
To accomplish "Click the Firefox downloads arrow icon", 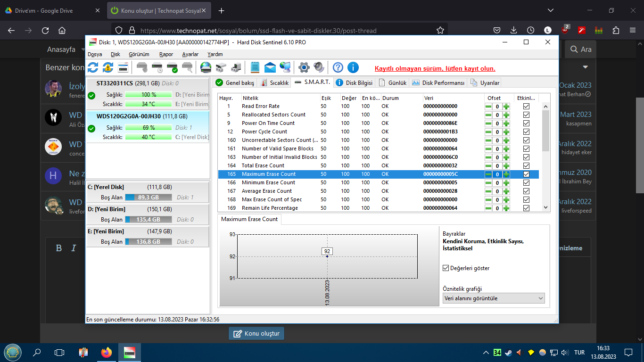I will pos(514,30).
